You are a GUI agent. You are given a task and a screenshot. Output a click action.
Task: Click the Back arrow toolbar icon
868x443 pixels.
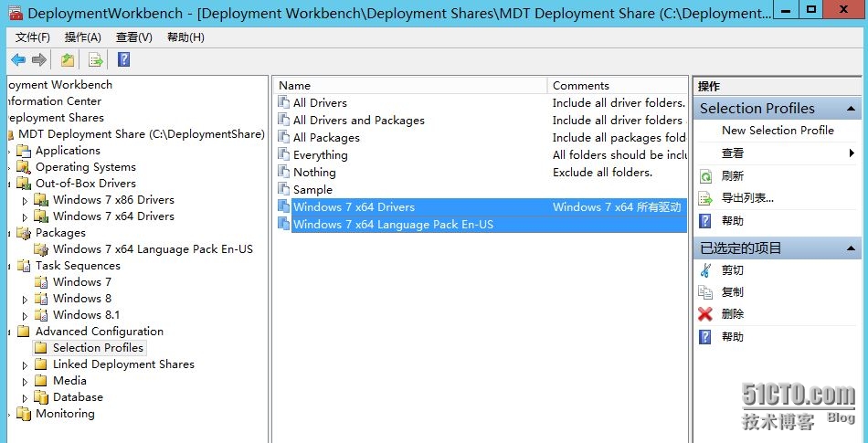(x=18, y=59)
